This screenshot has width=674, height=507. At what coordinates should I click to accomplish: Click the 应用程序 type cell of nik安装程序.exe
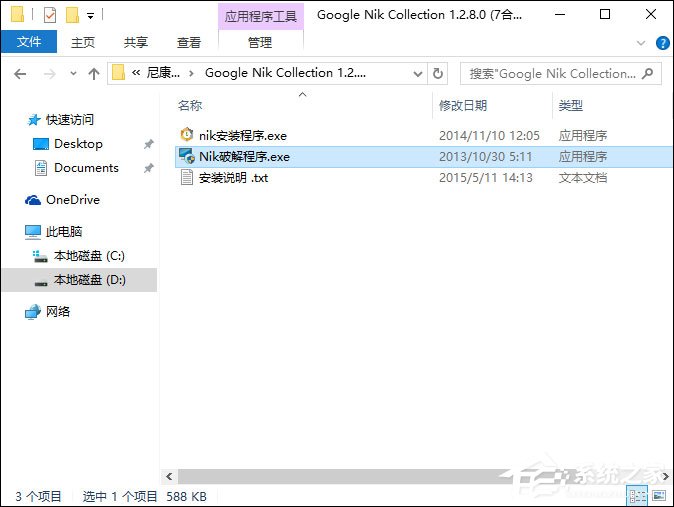[582, 136]
